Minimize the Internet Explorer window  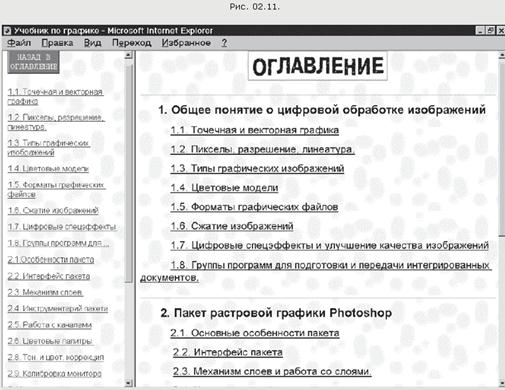480,31
